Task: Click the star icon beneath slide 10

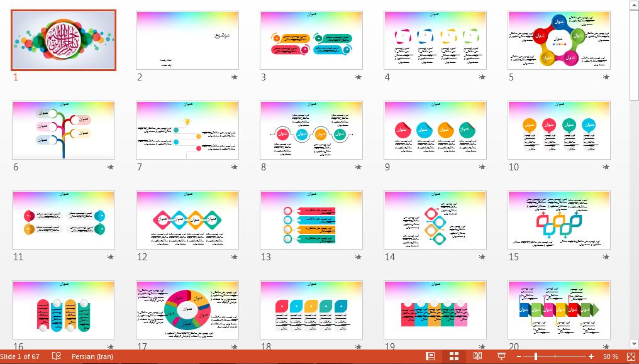Action: tap(606, 167)
